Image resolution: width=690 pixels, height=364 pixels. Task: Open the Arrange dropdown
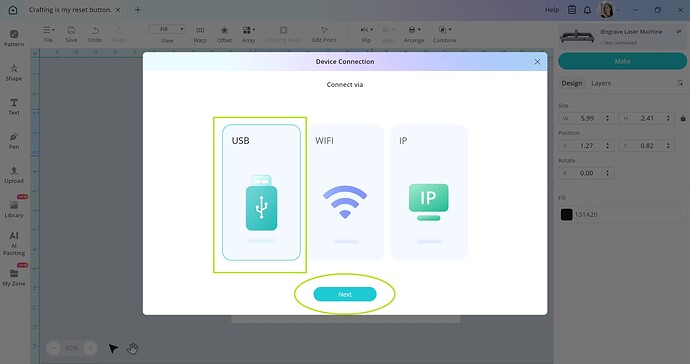tap(414, 34)
